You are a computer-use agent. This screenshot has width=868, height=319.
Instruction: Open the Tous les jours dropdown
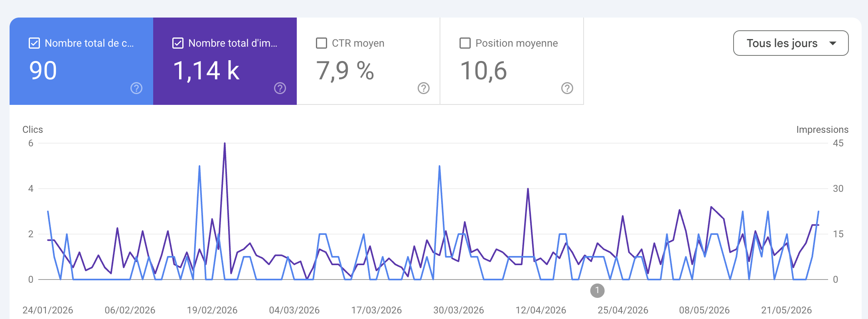click(x=791, y=43)
